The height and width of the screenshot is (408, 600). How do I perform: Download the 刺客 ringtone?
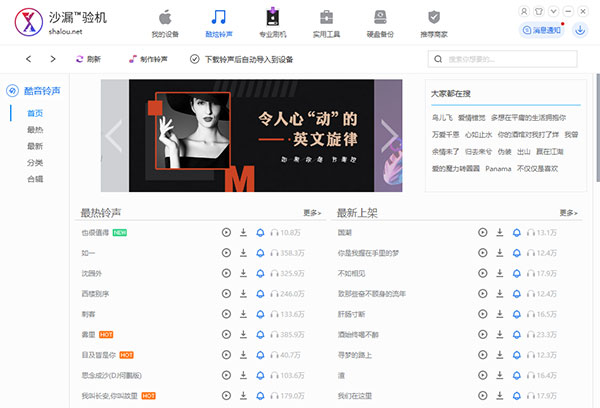[243, 314]
